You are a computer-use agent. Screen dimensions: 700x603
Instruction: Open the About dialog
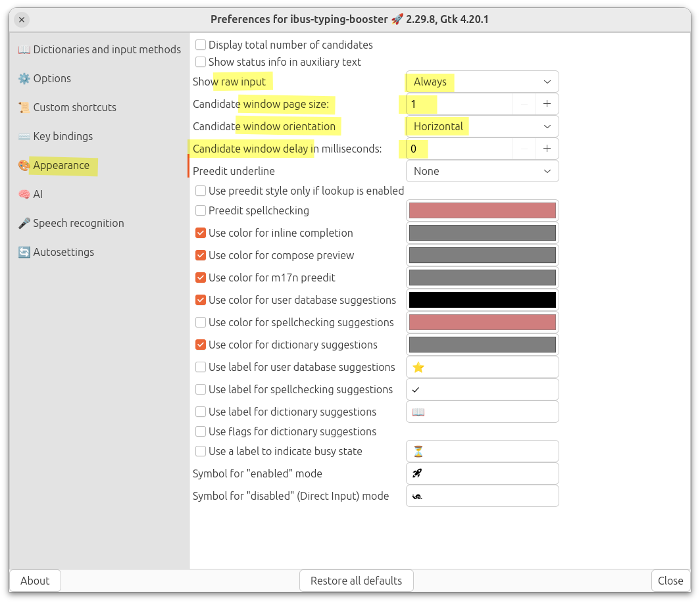coord(35,581)
